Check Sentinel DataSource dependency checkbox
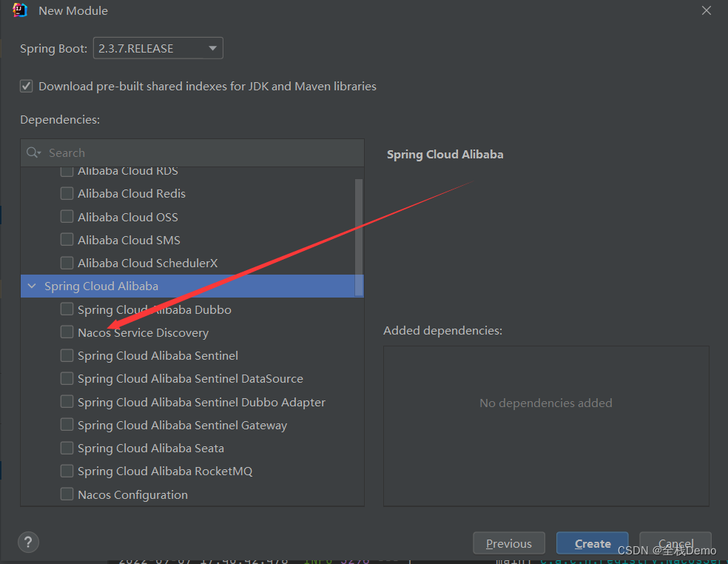728x564 pixels. click(67, 379)
